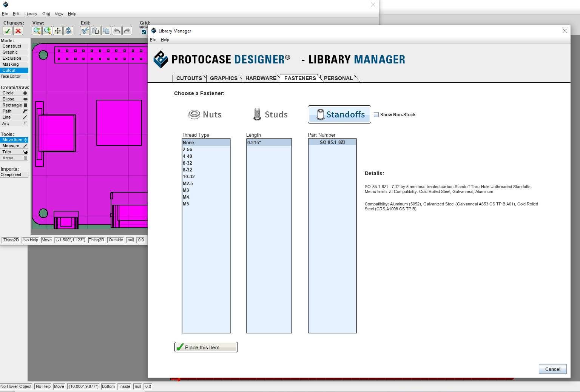Activate the Measure tool
The image size is (580, 392).
14,146
